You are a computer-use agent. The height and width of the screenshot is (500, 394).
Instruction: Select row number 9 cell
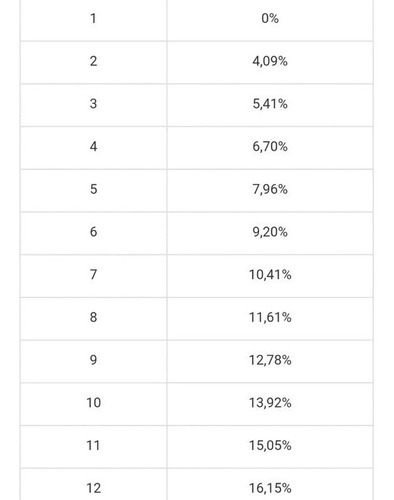point(93,361)
